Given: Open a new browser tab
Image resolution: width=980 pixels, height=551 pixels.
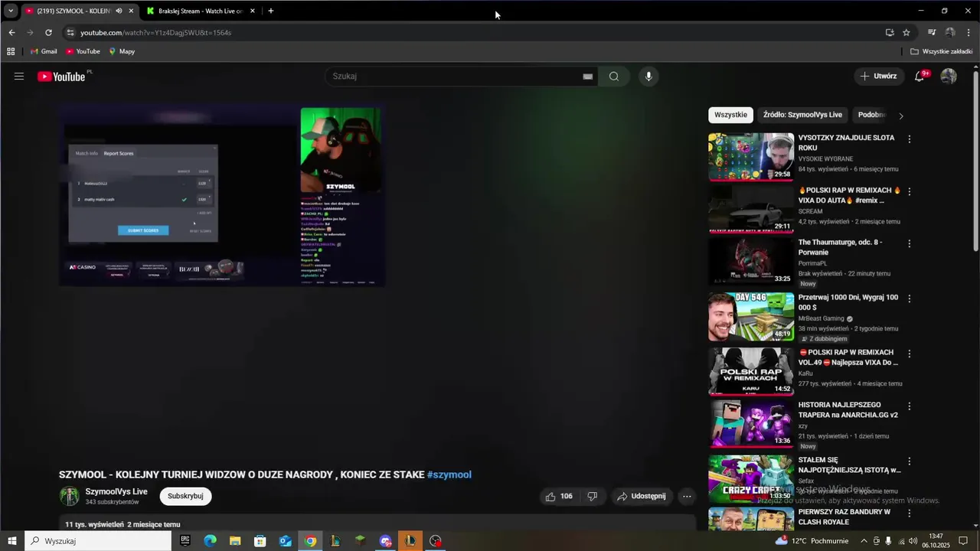Looking at the screenshot, I should [x=271, y=11].
